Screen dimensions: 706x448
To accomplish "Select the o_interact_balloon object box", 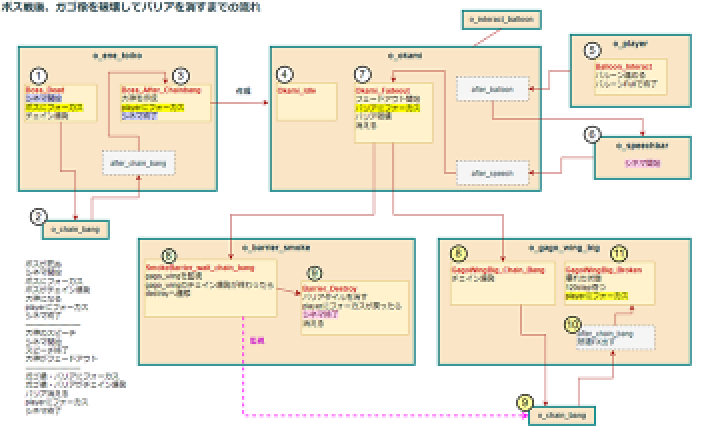I will tap(501, 20).
